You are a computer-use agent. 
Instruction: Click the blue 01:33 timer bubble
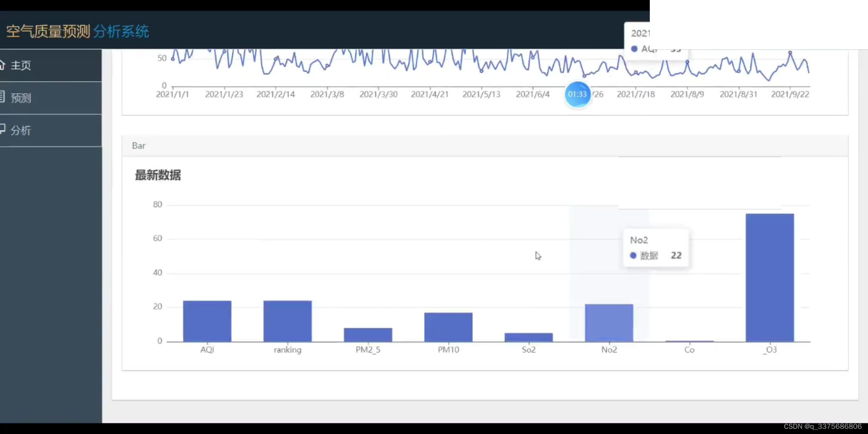(577, 94)
